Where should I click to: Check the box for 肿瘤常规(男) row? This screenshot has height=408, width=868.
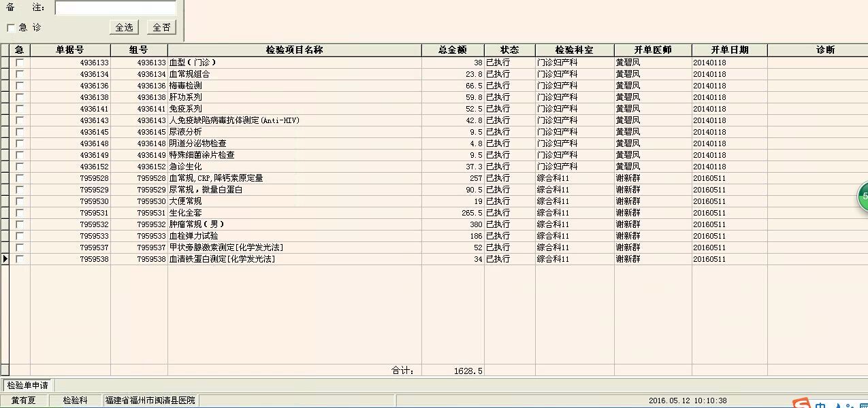click(x=20, y=224)
